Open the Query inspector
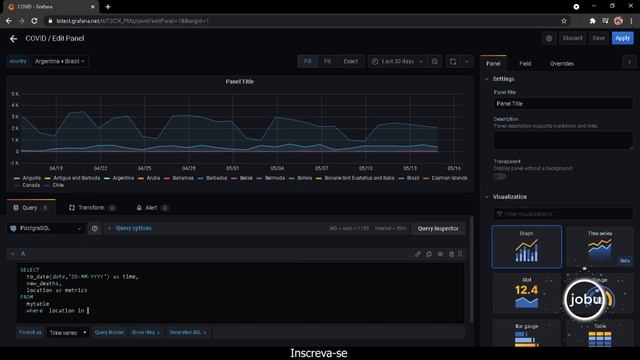 438,228
